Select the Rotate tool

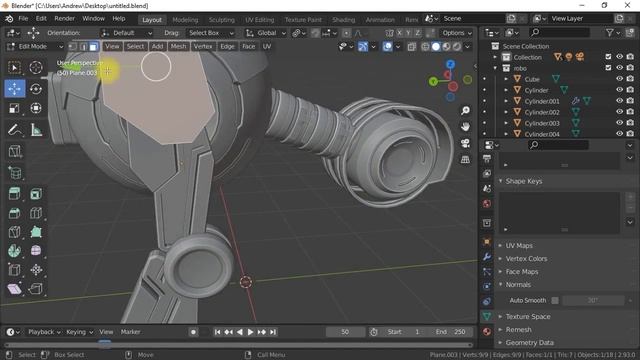tap(36, 89)
